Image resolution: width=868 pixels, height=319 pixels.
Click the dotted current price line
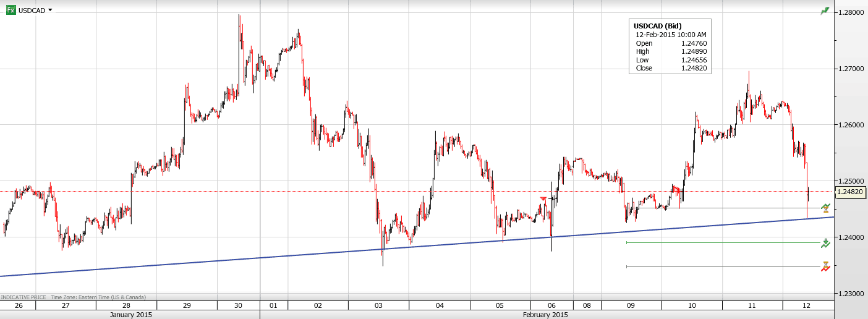pos(371,191)
